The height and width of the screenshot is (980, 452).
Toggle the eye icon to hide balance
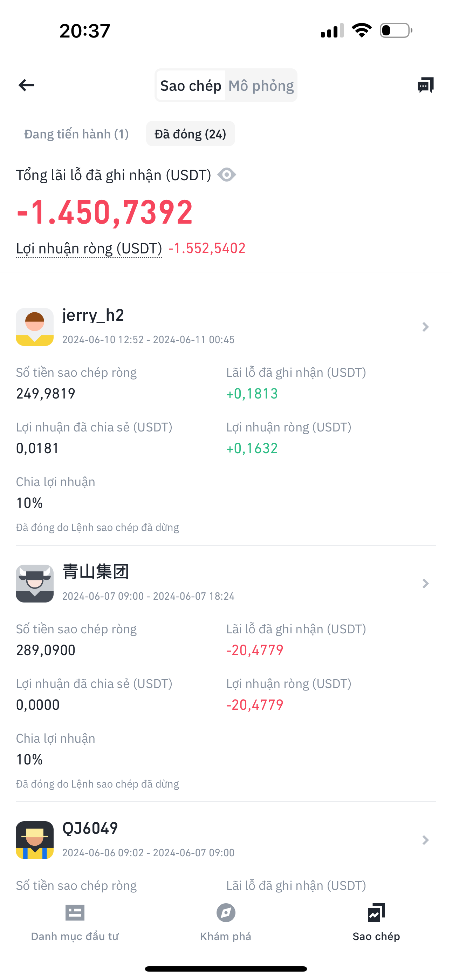click(227, 175)
